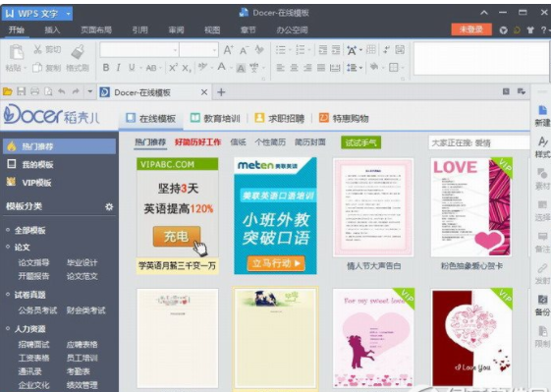551x392 pixels.
Task: Click the save disk icon in quick toolbar
Action: [21, 92]
